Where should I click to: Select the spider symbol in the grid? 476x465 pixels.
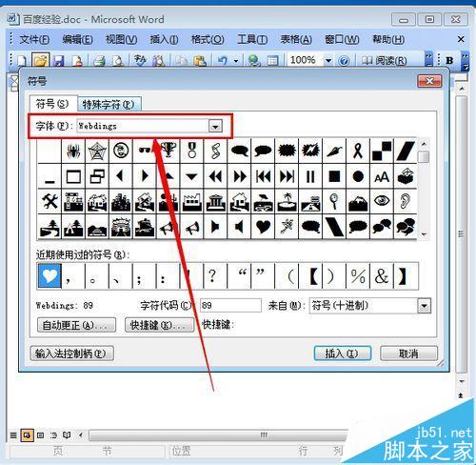coord(73,151)
